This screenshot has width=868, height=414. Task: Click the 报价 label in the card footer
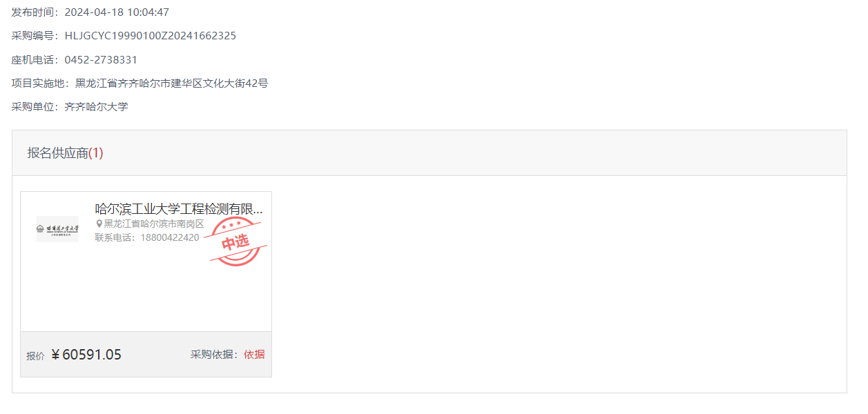point(35,356)
